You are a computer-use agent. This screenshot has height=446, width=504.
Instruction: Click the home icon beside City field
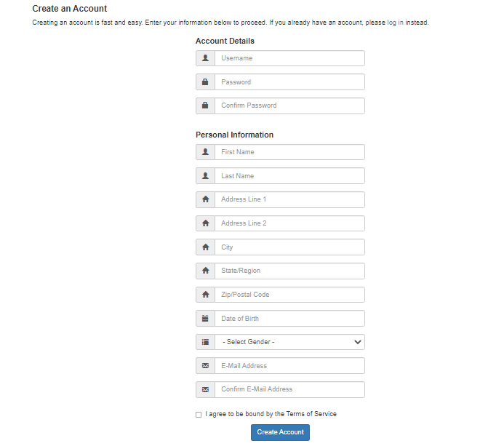point(205,247)
